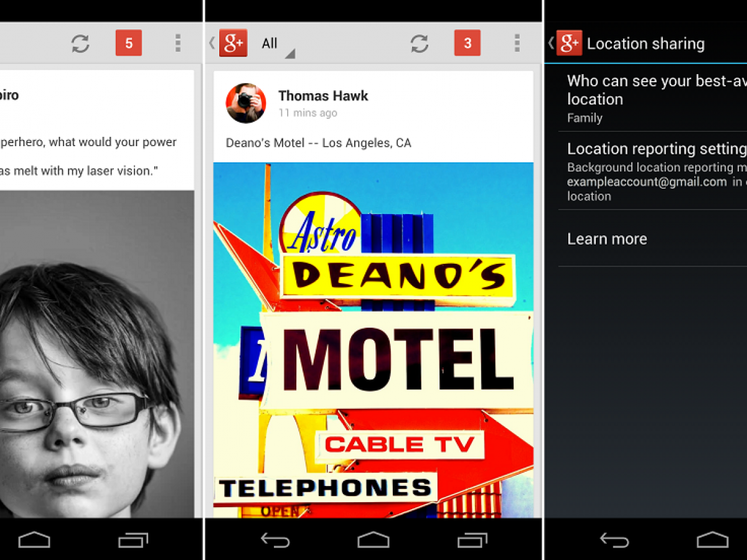Open the notifications badge showing 3

(x=467, y=44)
